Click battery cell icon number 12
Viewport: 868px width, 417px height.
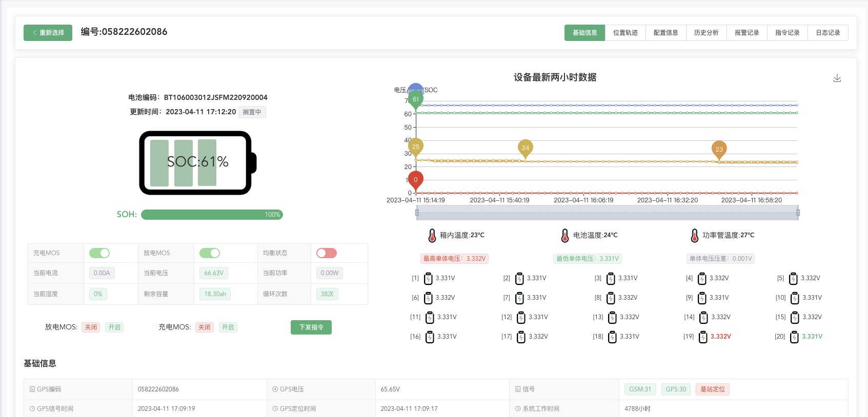[521, 318]
